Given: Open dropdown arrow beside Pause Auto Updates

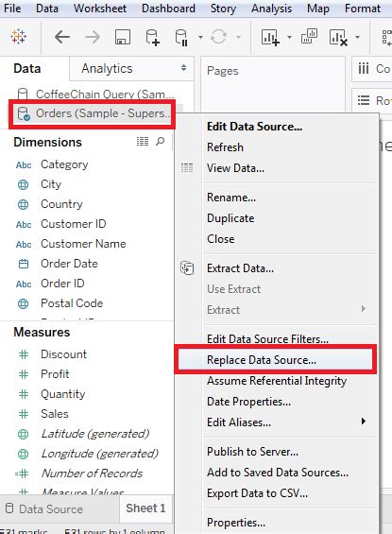Looking at the screenshot, I should (x=200, y=37).
